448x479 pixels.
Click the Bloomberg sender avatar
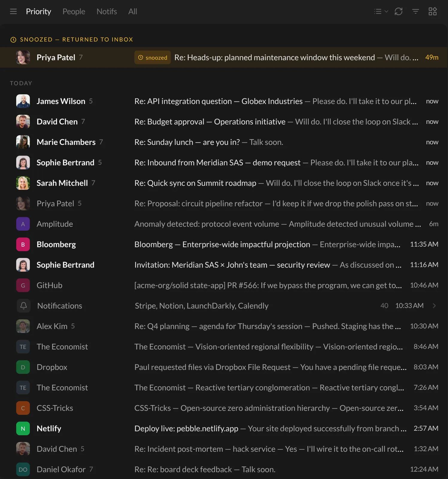pos(23,244)
